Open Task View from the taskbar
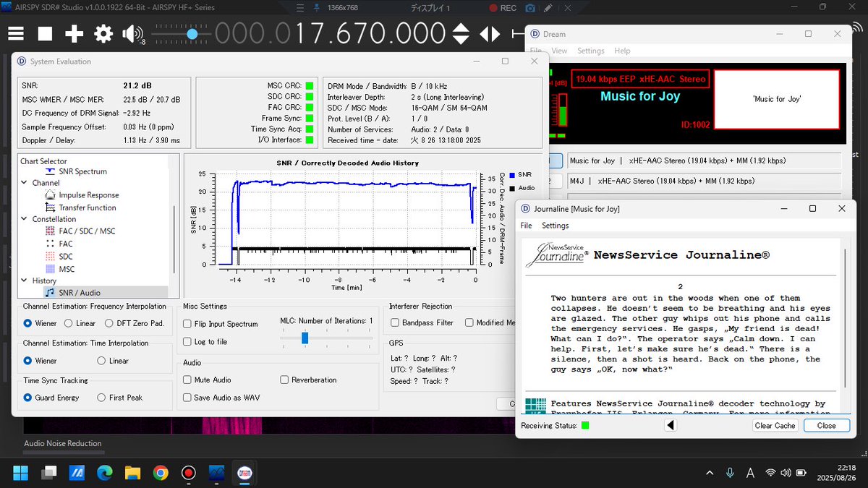The height and width of the screenshot is (488, 868). [49, 473]
